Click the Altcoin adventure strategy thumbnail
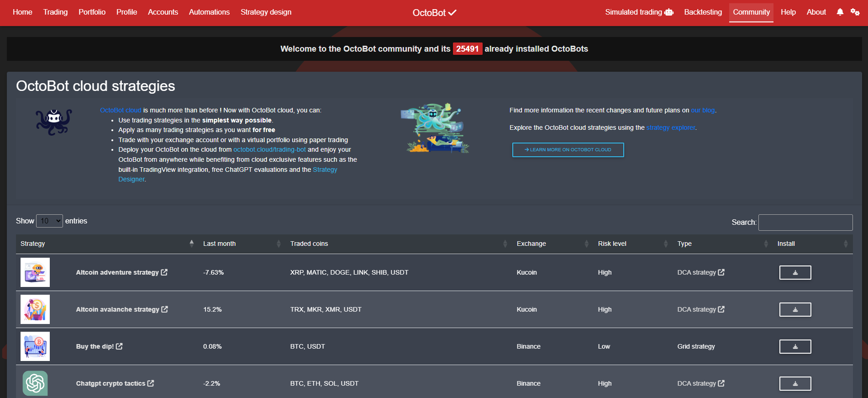The width and height of the screenshot is (868, 398). pos(35,272)
